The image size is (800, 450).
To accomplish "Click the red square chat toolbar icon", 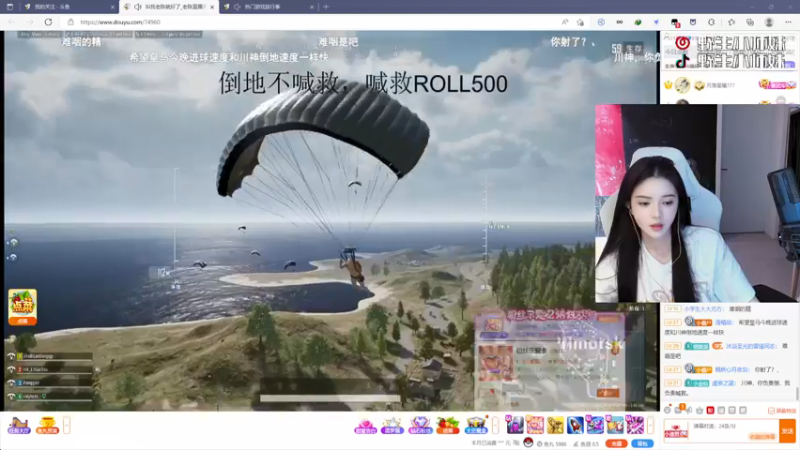I will tap(710, 410).
